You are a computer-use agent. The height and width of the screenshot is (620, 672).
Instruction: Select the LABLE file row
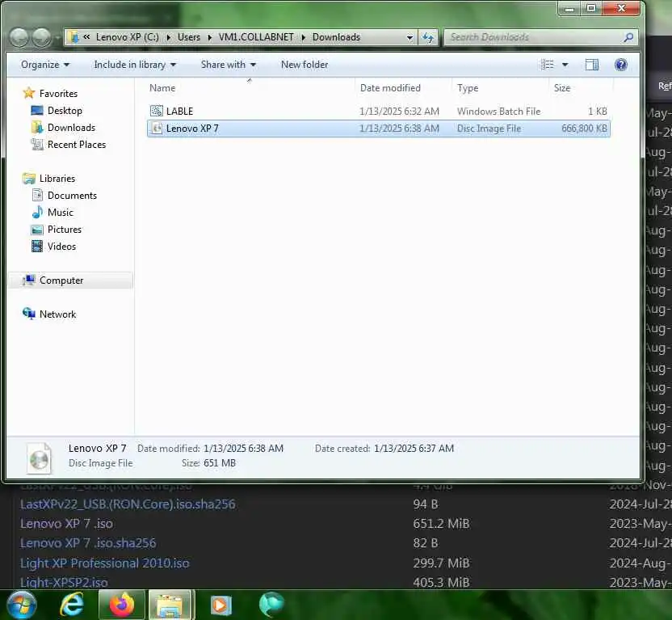[379, 111]
